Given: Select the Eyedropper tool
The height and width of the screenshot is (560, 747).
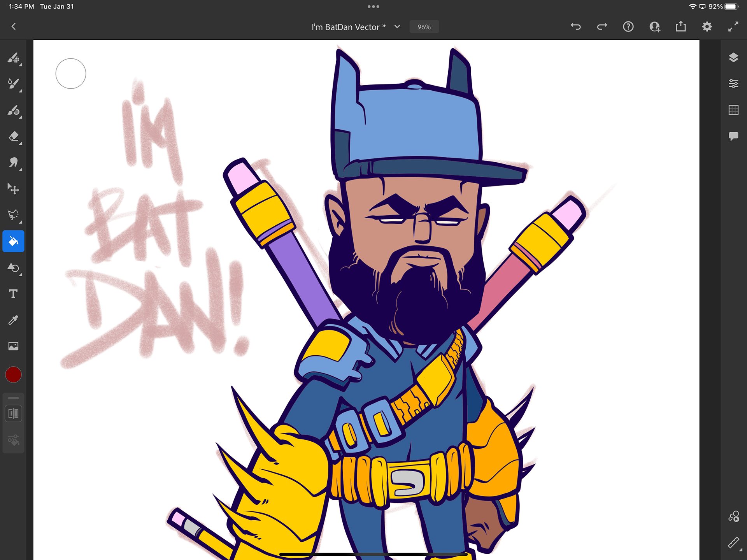Looking at the screenshot, I should [14, 320].
